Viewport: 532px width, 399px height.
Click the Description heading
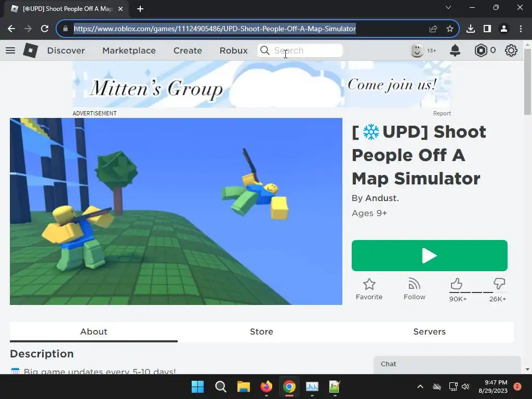[x=42, y=354]
